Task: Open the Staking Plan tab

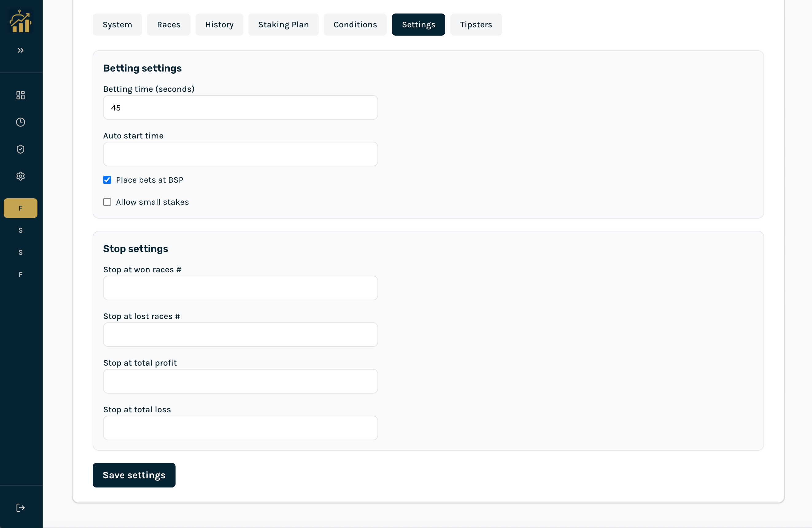Action: coord(284,25)
